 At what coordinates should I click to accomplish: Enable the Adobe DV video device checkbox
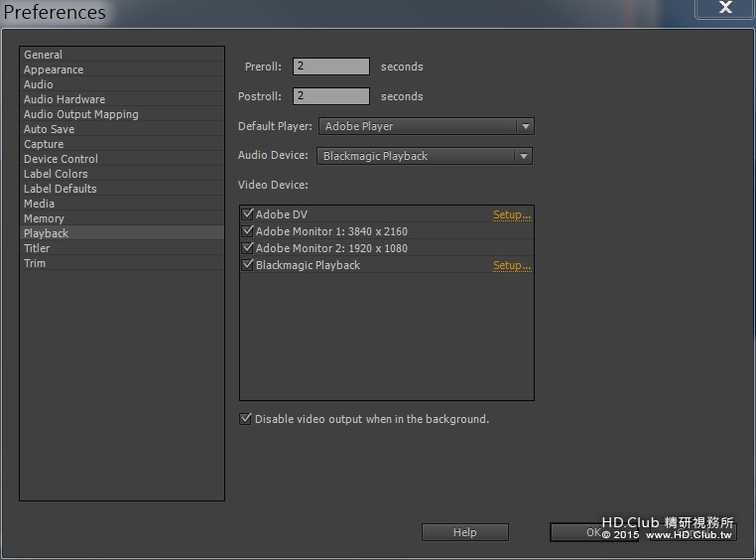point(247,214)
